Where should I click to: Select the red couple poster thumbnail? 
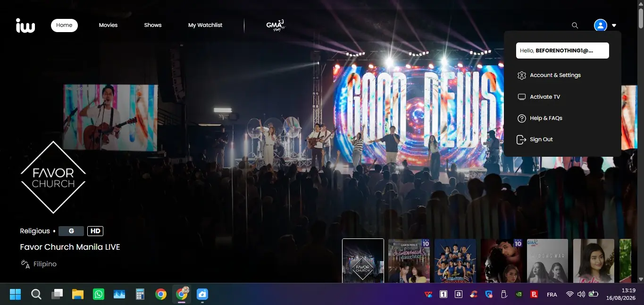pos(502,261)
